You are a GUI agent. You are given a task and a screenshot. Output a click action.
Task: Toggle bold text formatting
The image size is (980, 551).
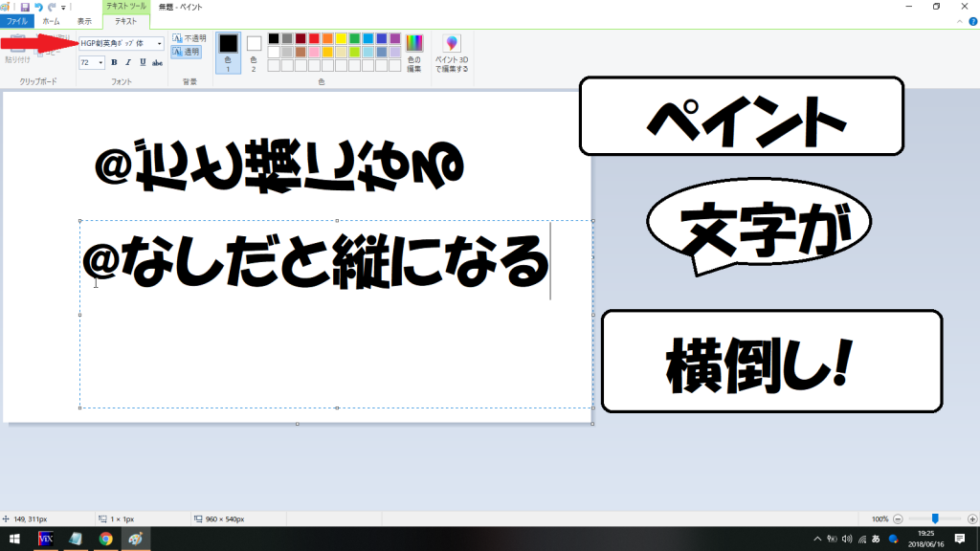[114, 62]
